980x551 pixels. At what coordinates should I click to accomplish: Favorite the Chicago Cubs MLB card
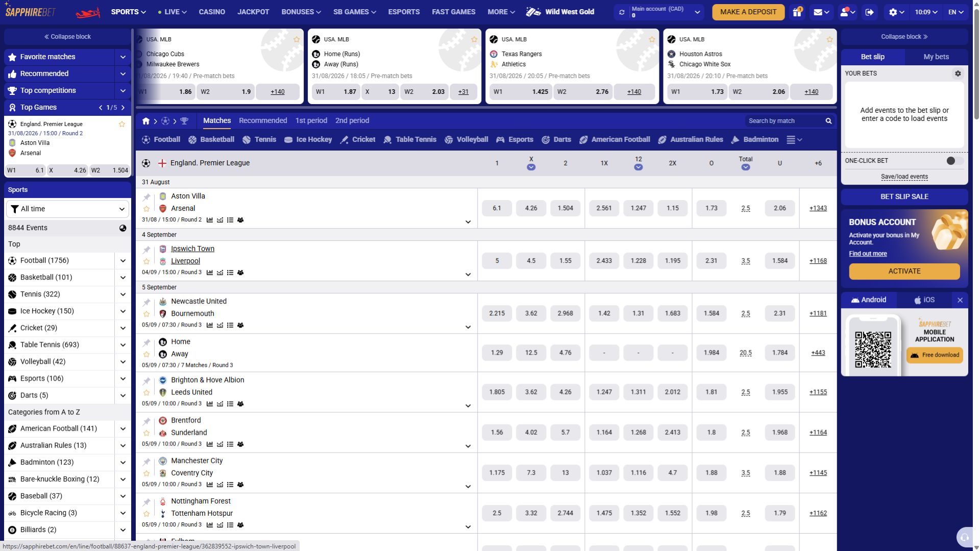pos(296,39)
